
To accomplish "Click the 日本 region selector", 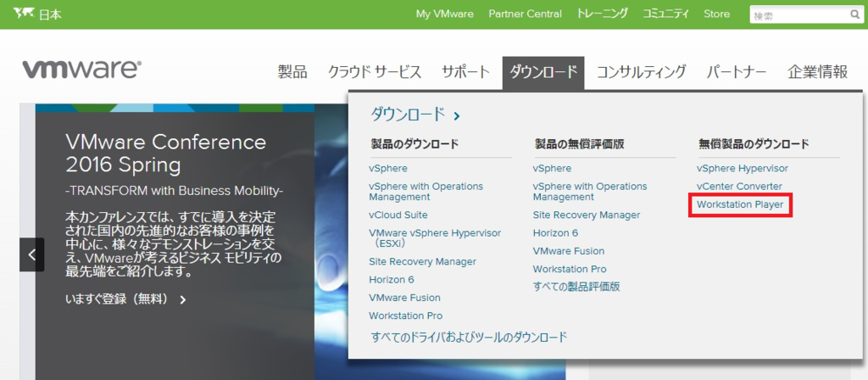I will (x=50, y=14).
